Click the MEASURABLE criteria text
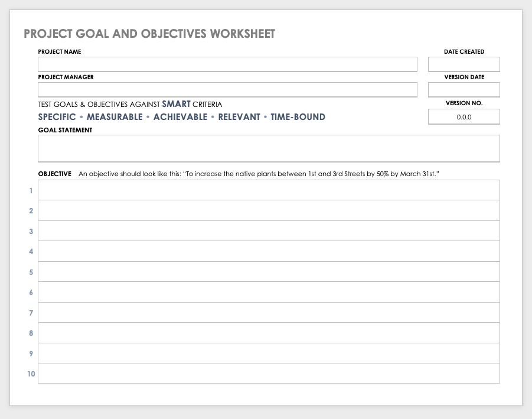Screen dimensions: 532x419 coord(115,117)
